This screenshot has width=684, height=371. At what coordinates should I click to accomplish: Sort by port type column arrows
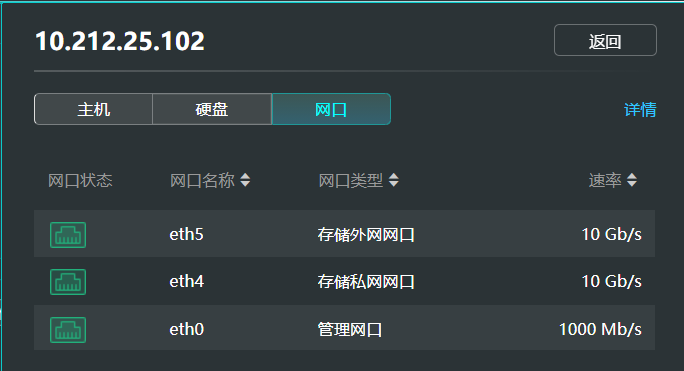[393, 180]
